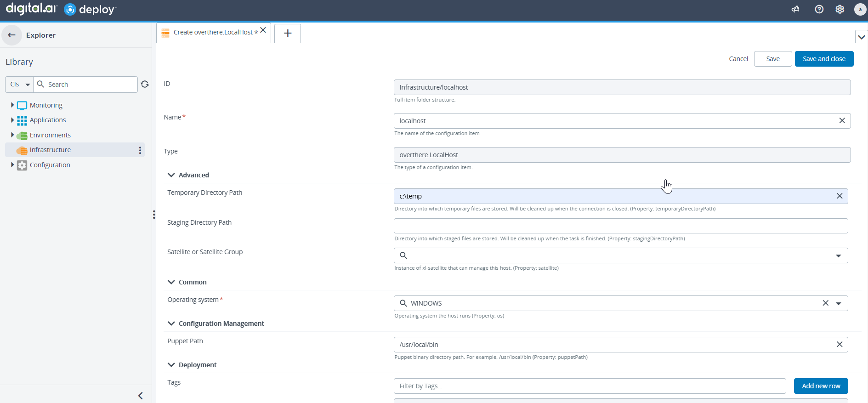Focus the Filter by Tags field
The height and width of the screenshot is (403, 868).
click(590, 386)
